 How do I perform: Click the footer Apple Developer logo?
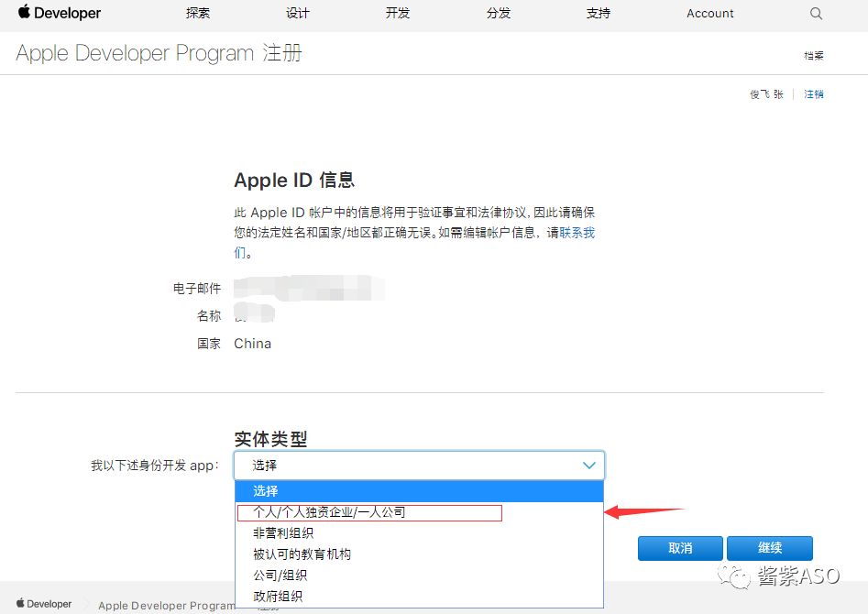(44, 604)
